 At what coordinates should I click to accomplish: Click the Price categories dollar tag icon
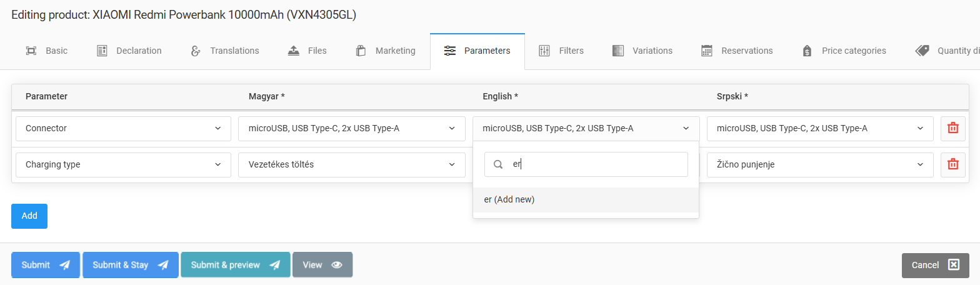tap(807, 51)
